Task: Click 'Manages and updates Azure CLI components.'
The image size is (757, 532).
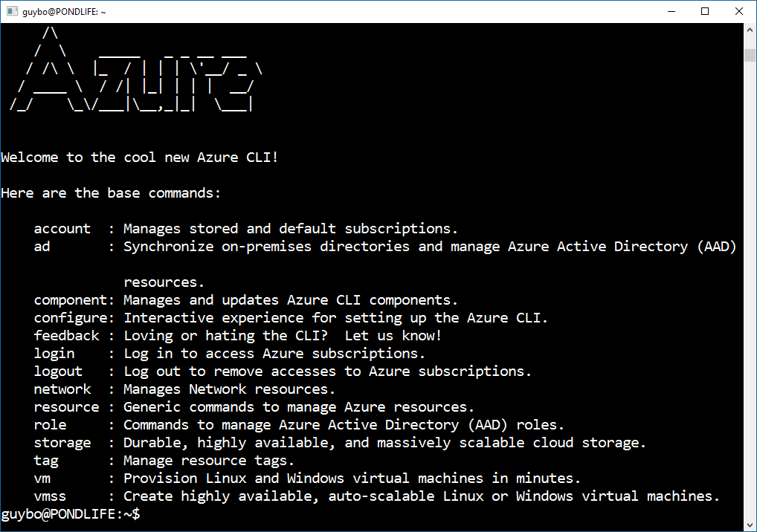Action: 291,300
